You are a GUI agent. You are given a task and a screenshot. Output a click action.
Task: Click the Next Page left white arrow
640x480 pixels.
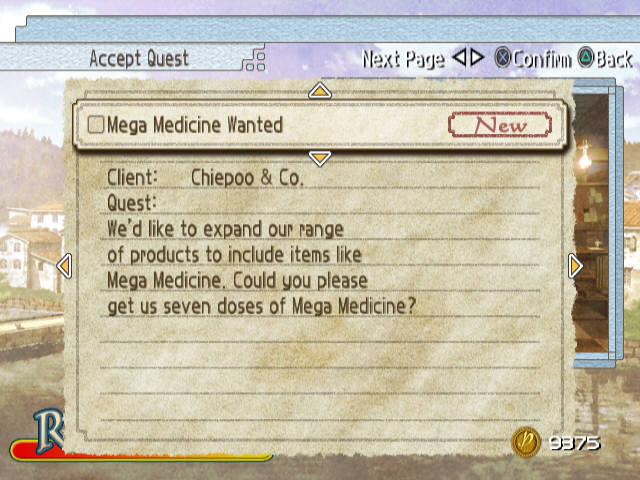coord(460,58)
